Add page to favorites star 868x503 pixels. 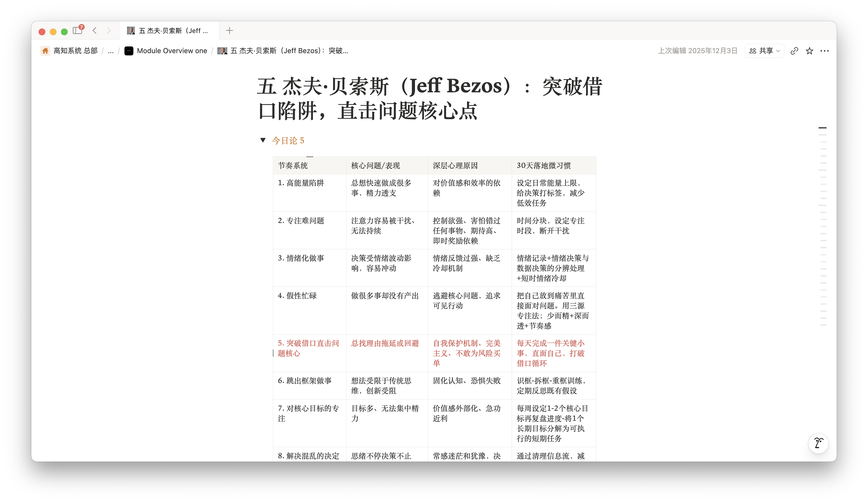[x=810, y=51]
